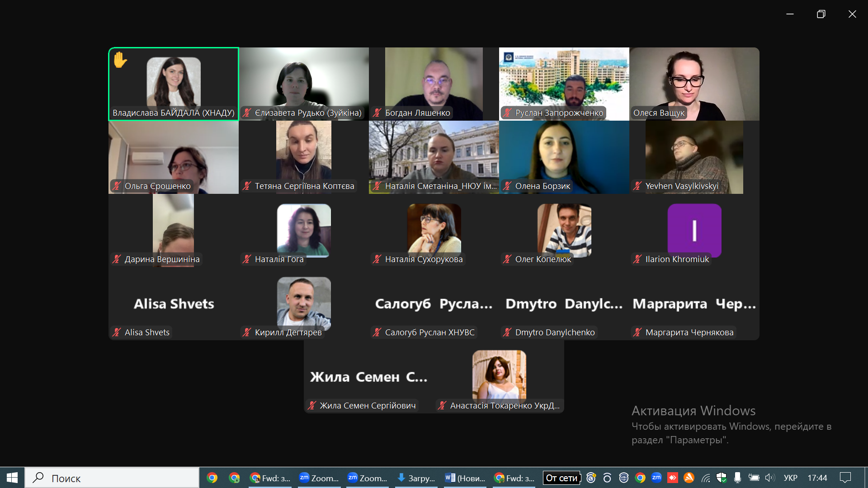The height and width of the screenshot is (488, 868).
Task: Open the action center notifications icon
Action: click(845, 478)
